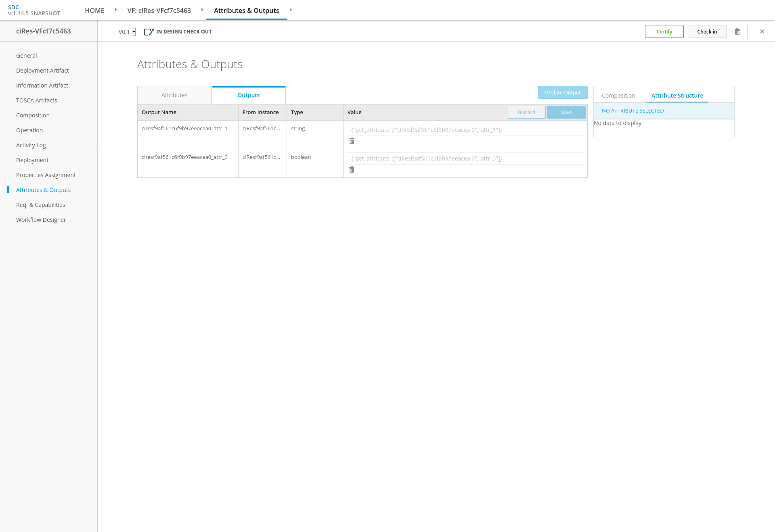
Task: Go to Workflow Designer in the sidebar
Action: pyautogui.click(x=41, y=220)
